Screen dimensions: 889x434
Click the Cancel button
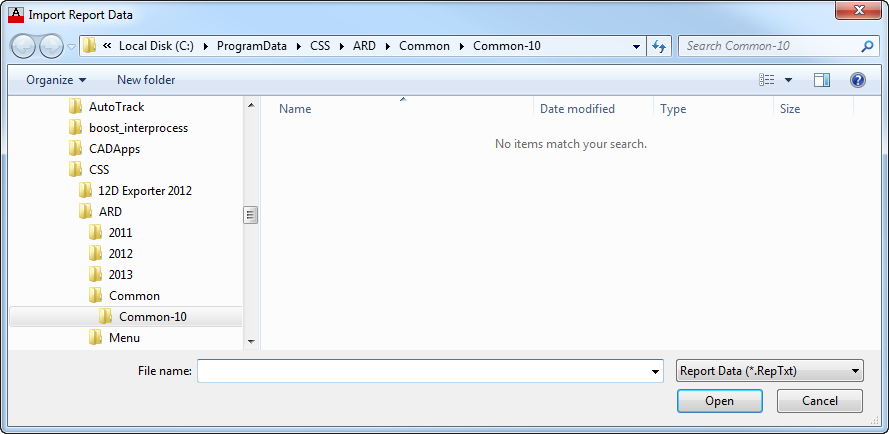point(820,401)
